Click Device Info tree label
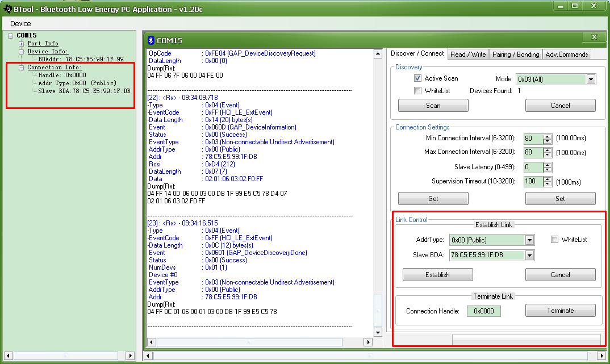 [x=48, y=51]
